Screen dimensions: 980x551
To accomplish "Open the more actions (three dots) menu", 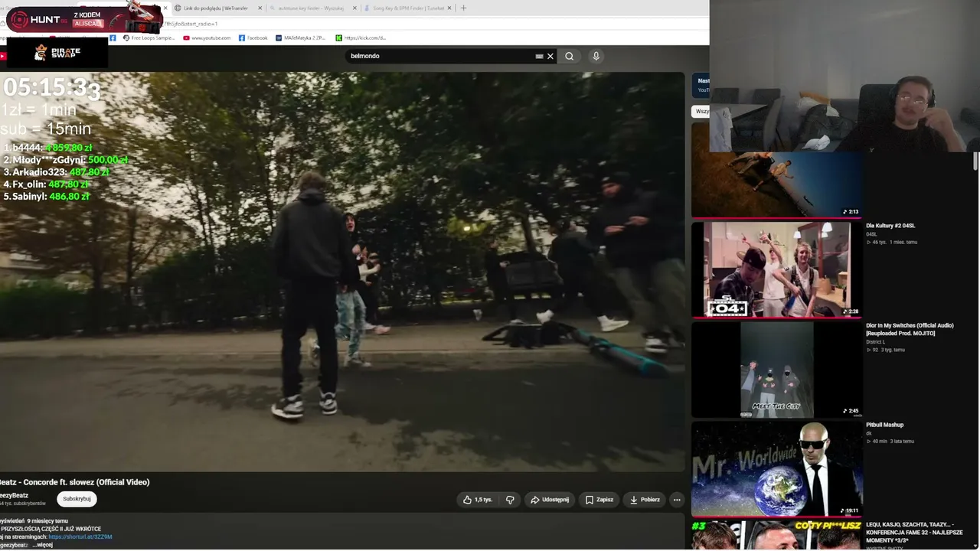I will (x=677, y=500).
